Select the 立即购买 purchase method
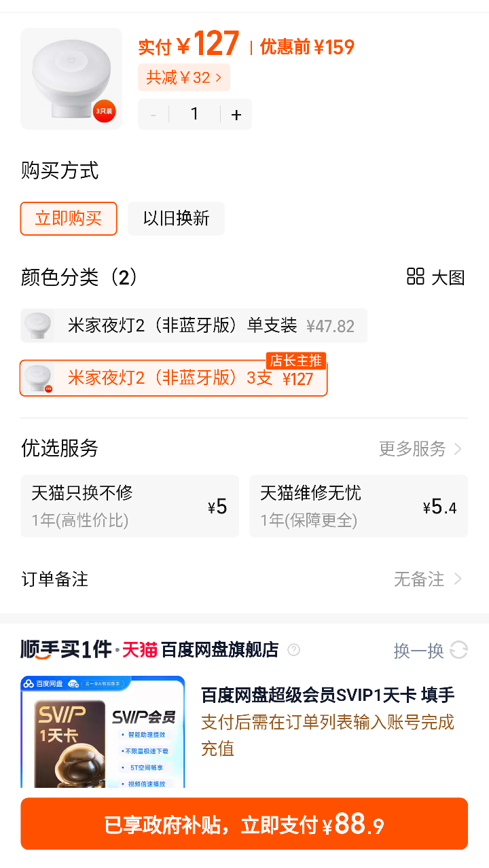The height and width of the screenshot is (868, 489). point(68,219)
